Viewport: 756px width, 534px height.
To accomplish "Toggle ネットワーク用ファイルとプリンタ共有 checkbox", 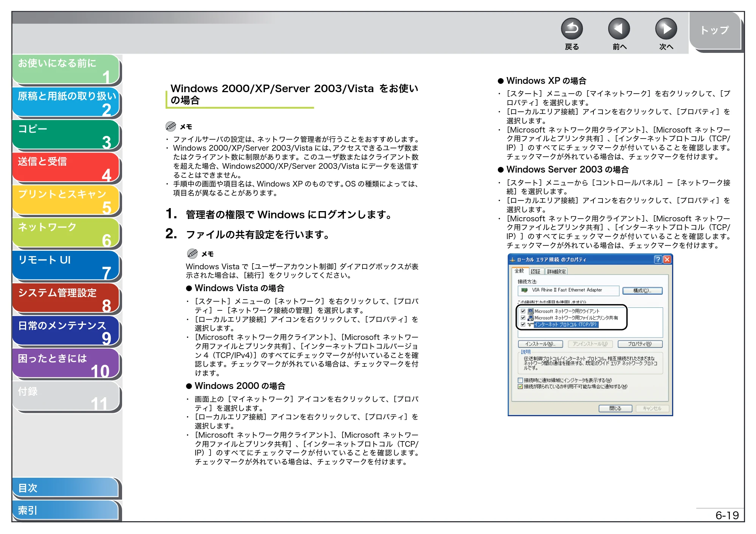I will click(x=523, y=318).
